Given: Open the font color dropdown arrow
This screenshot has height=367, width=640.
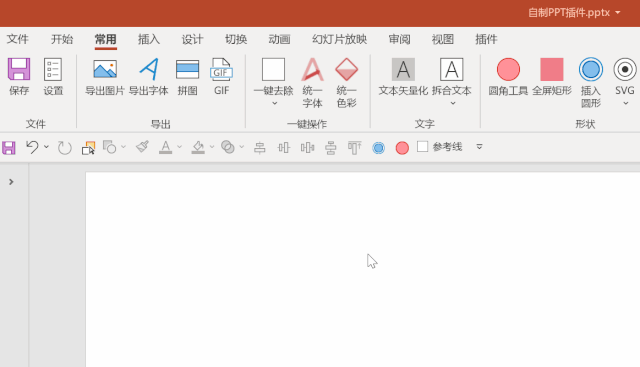Looking at the screenshot, I should point(179,147).
